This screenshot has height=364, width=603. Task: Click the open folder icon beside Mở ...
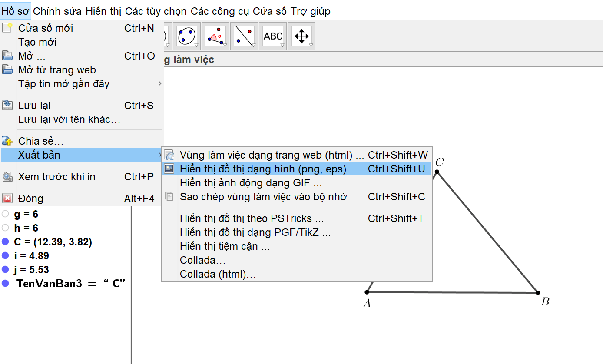[7, 56]
